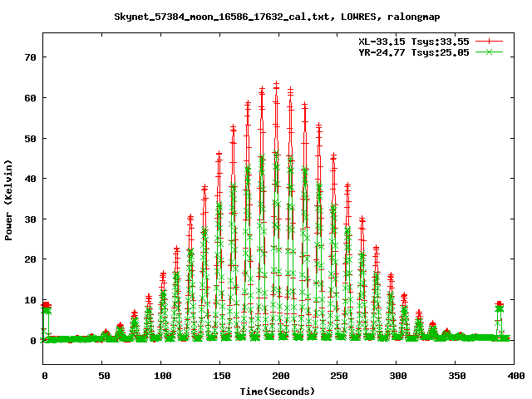Click x-axis tick label 300
Viewport: 532px width, 399px height.
[x=398, y=376]
